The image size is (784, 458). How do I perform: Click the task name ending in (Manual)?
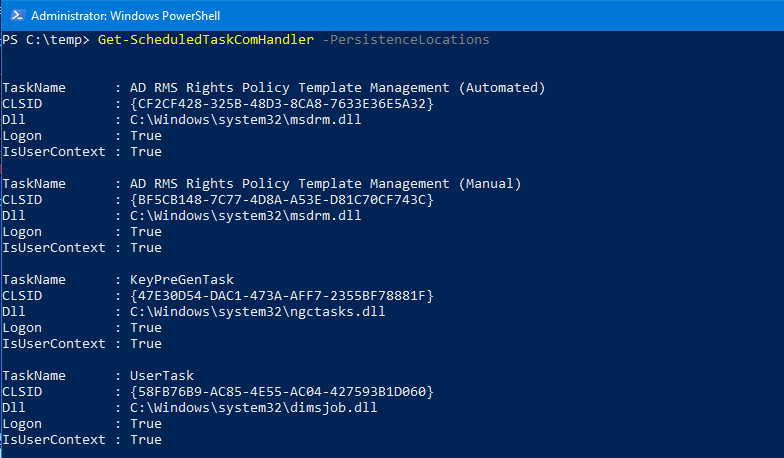pyautogui.click(x=326, y=184)
